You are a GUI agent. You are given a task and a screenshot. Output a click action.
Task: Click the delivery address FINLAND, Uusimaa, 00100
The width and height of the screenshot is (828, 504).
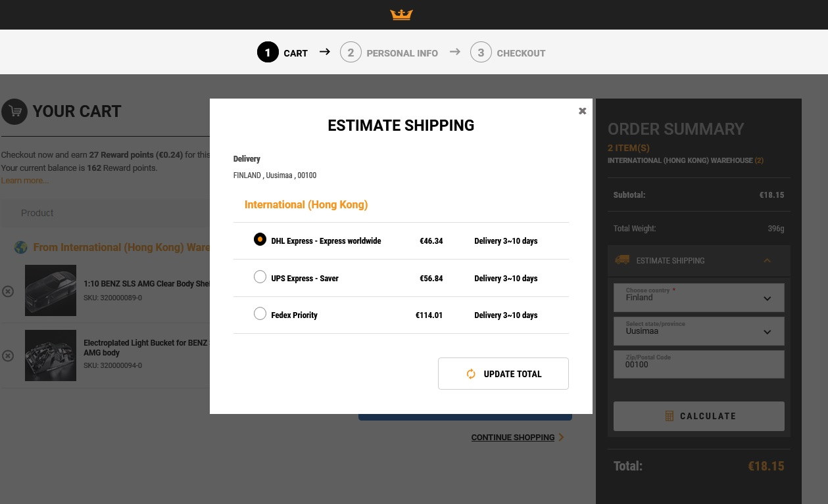[275, 175]
